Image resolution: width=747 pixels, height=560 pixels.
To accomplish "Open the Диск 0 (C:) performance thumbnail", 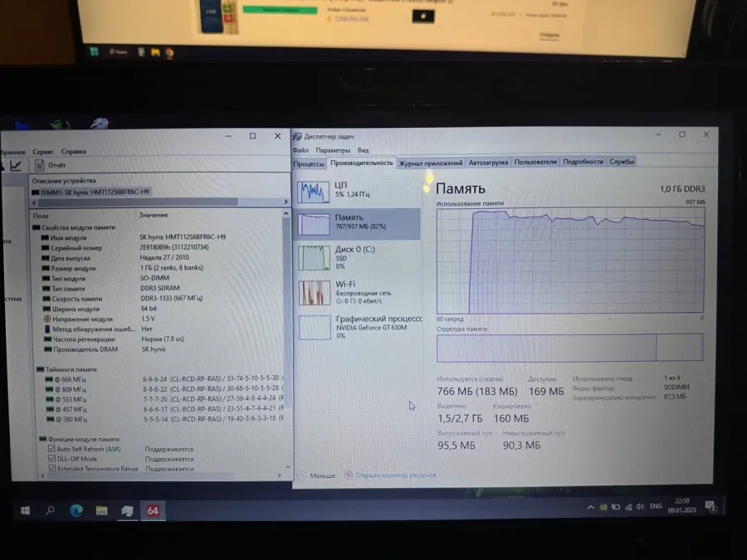I will coord(314,258).
